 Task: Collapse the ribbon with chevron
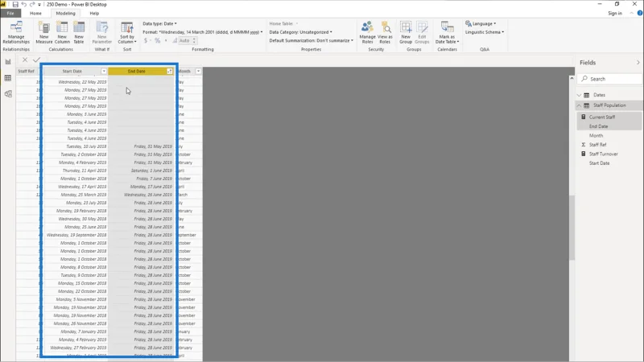631,13
